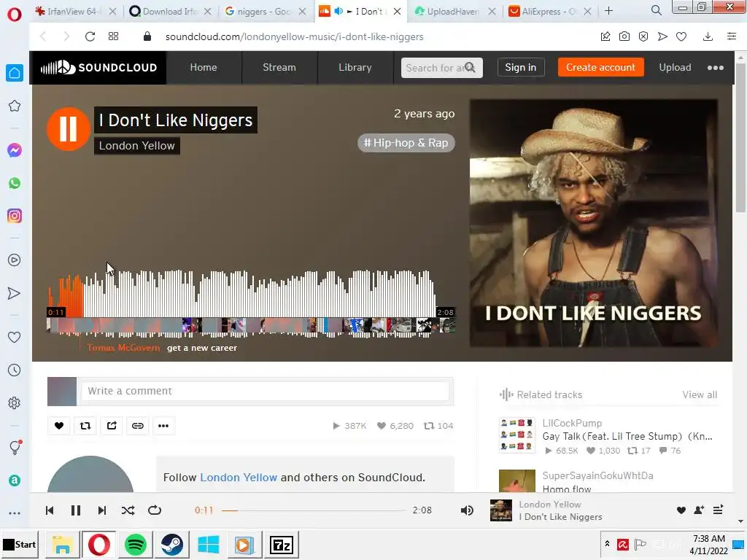Toggle volume speaker in bottom player
The image size is (747, 560).
point(467,510)
